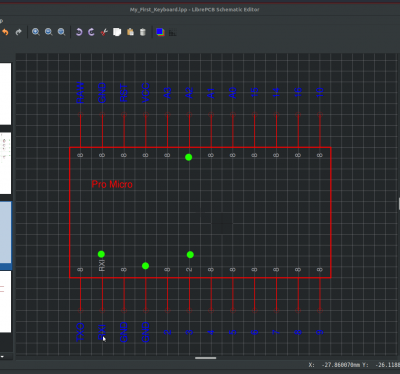Delete selection with the trash can icon
Image resolution: width=400 pixels, height=374 pixels.
click(x=143, y=32)
